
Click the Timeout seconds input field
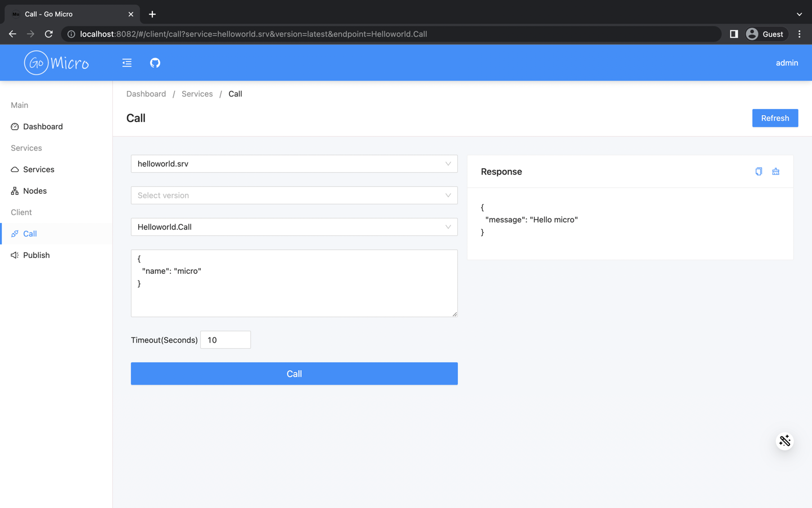coord(226,340)
